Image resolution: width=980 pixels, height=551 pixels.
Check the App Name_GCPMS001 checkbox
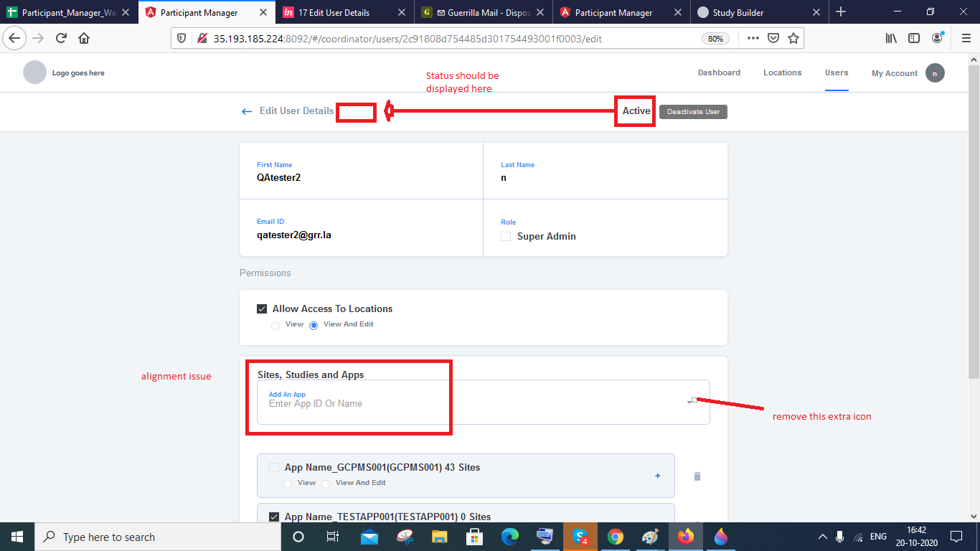tap(274, 468)
